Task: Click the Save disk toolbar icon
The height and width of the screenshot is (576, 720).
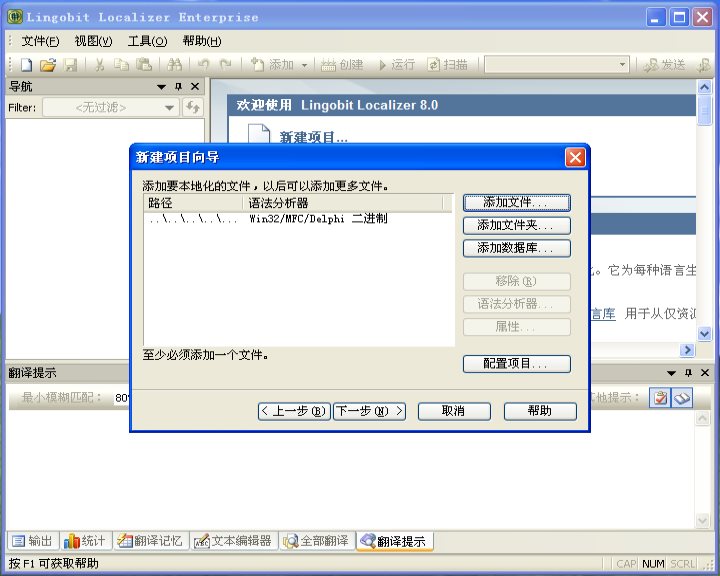Action: coord(70,65)
